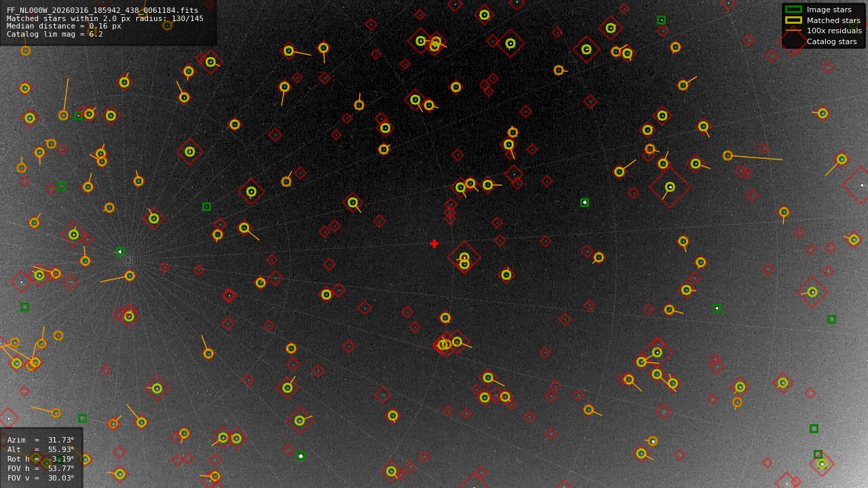Click the 'FOV h = 53.77°' readout
The image size is (868, 488).
click(x=41, y=468)
